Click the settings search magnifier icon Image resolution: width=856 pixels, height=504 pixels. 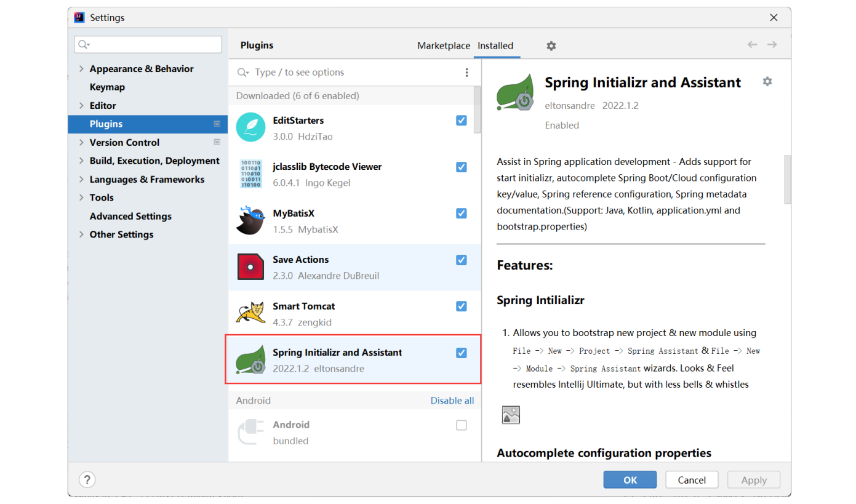[84, 45]
